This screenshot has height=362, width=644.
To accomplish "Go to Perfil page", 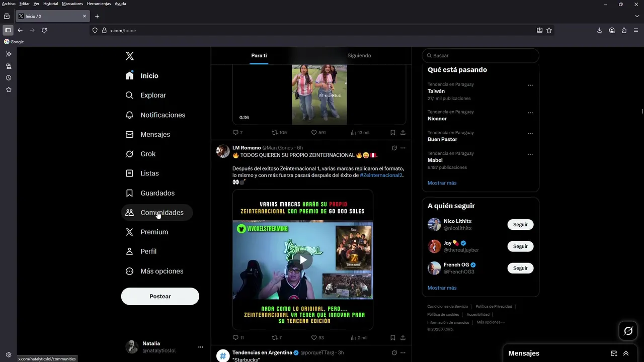I will [141, 251].
